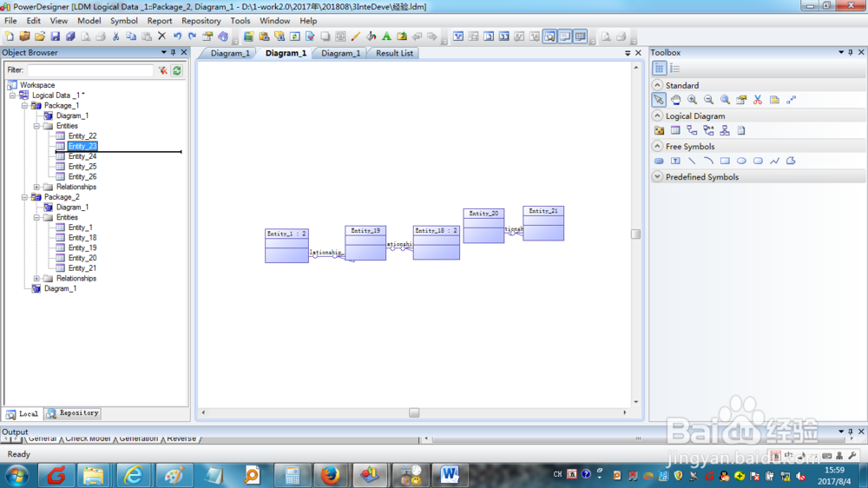Click the Undo arrow in the toolbar
The width and height of the screenshot is (868, 488).
177,36
